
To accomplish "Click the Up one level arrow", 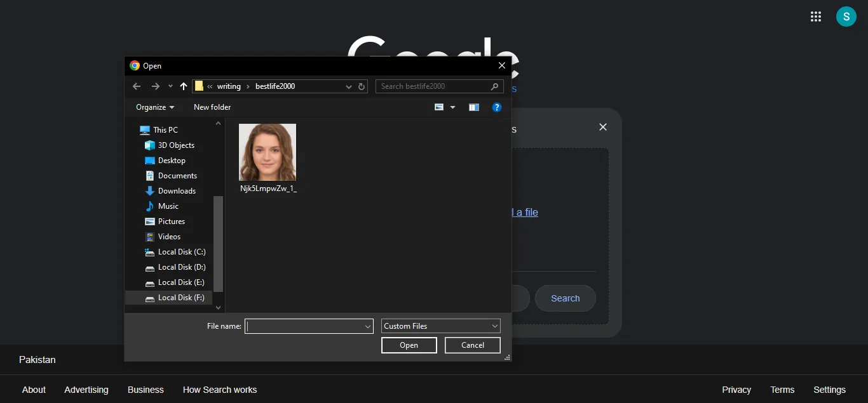I will click(x=184, y=86).
